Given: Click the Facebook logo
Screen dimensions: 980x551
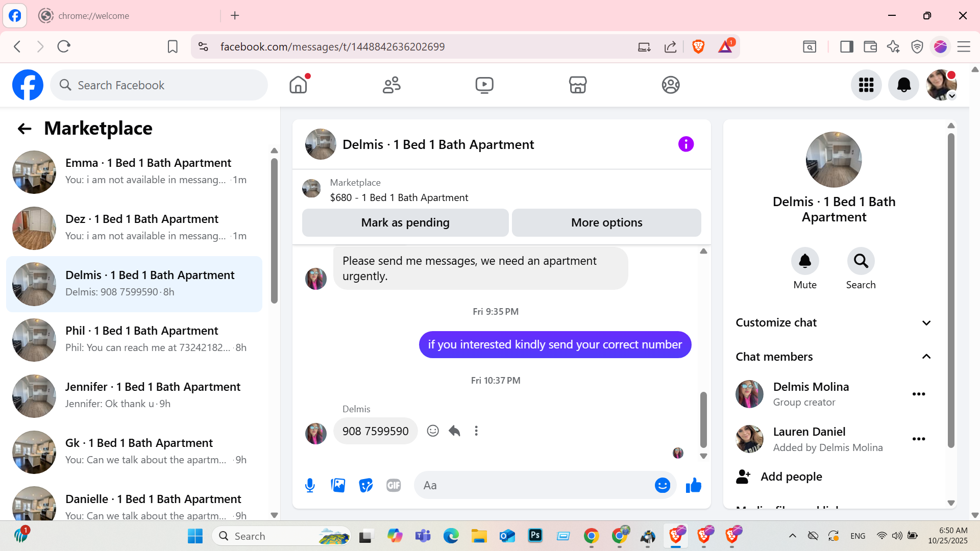Looking at the screenshot, I should (x=28, y=85).
